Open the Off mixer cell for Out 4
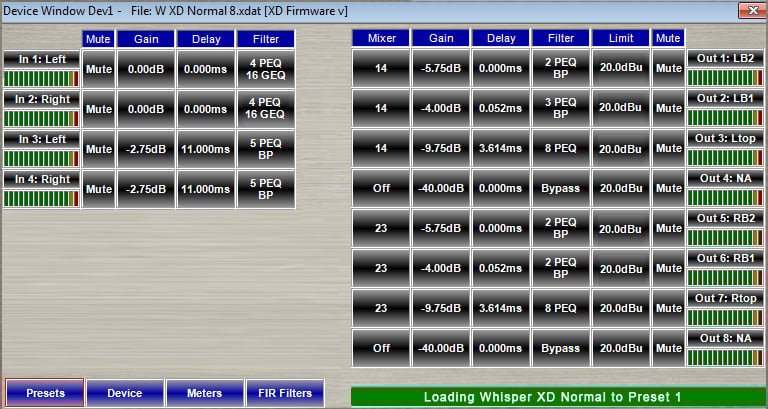The height and width of the screenshot is (409, 768). click(x=380, y=188)
